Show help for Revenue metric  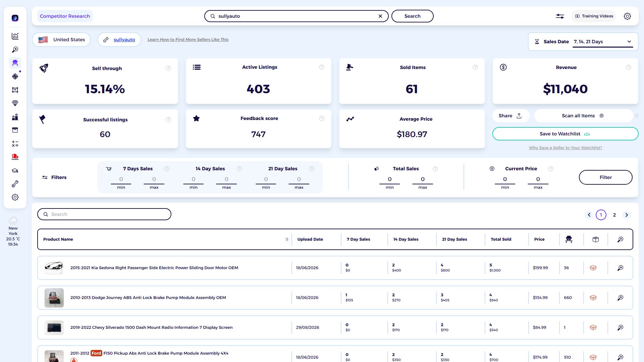click(x=629, y=67)
